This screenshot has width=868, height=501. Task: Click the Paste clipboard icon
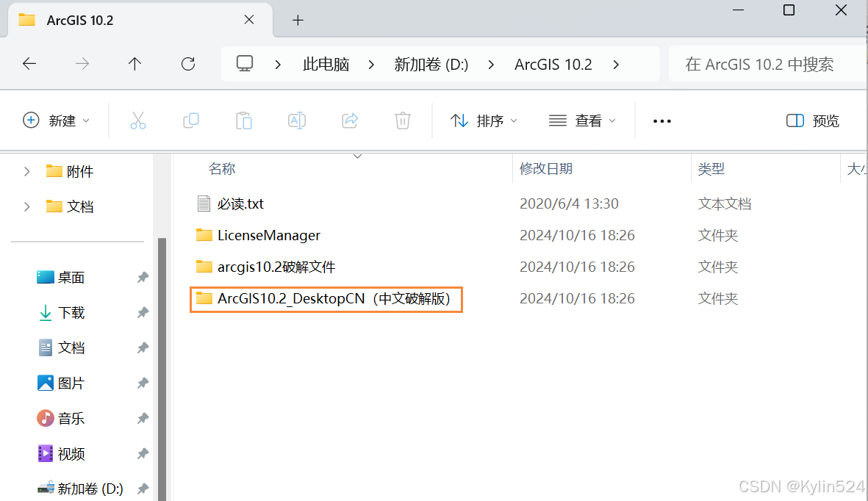point(243,120)
